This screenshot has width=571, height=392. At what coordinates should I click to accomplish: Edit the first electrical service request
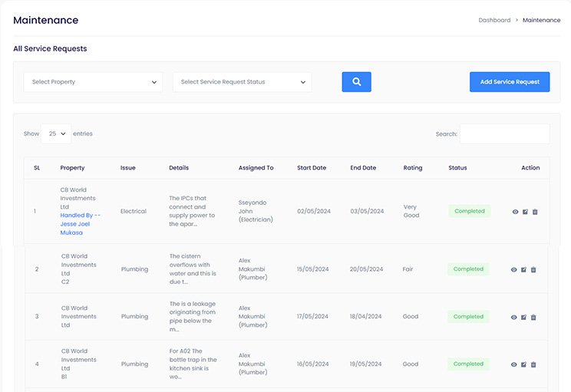click(x=525, y=212)
